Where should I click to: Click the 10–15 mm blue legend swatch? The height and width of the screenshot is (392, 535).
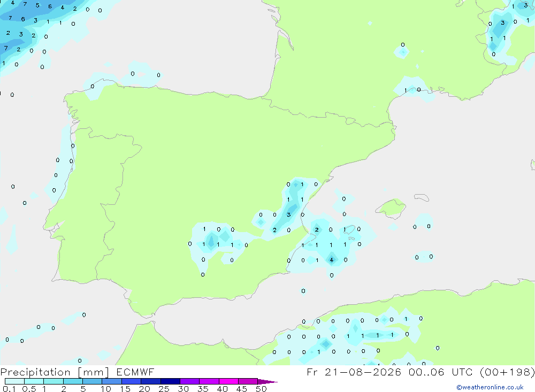tap(112, 381)
